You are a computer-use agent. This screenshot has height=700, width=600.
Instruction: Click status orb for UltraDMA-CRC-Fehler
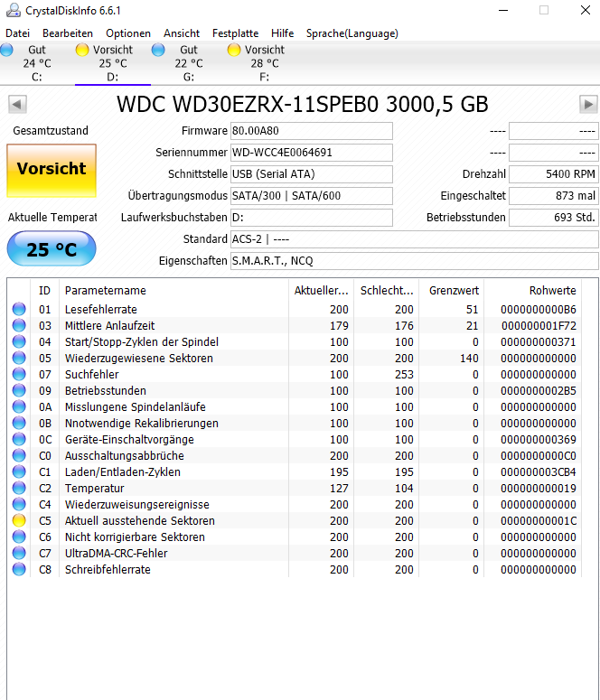point(19,553)
